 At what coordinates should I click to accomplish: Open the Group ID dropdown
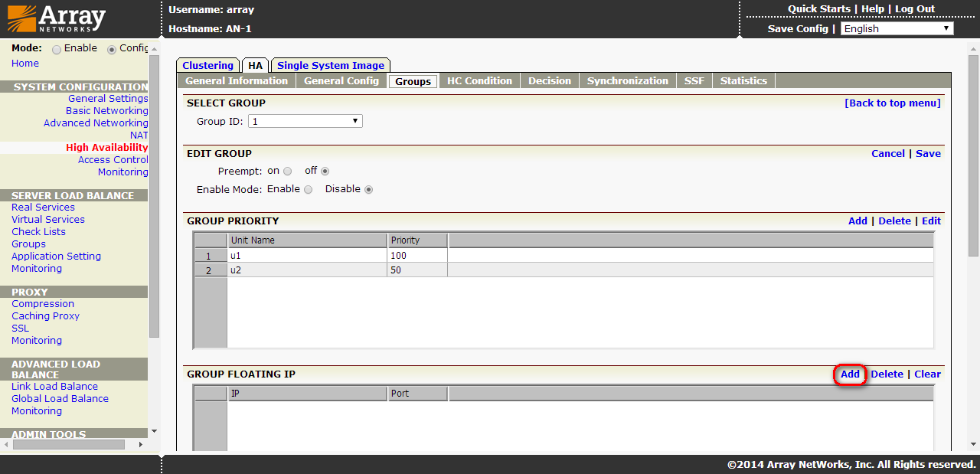(305, 121)
